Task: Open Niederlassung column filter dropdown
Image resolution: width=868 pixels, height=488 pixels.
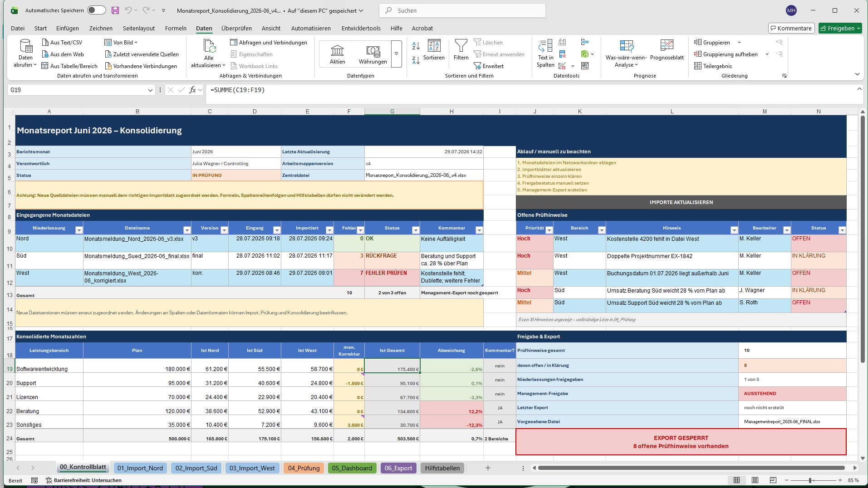Action: pos(79,230)
